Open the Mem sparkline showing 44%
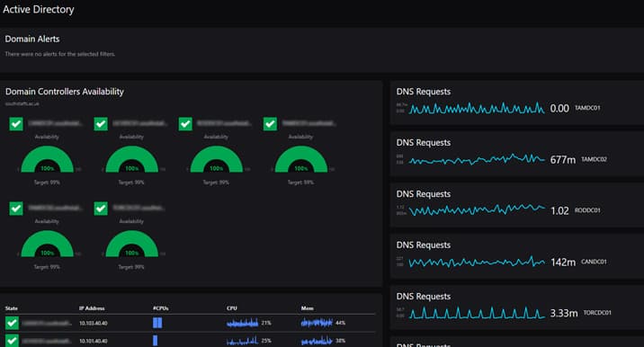This screenshot has height=347, width=644. [x=317, y=323]
